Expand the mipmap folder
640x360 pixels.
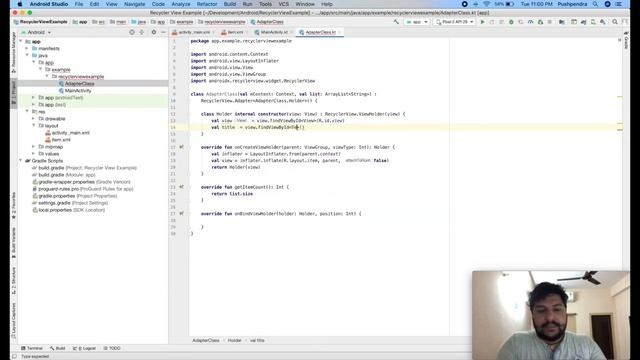click(33, 147)
